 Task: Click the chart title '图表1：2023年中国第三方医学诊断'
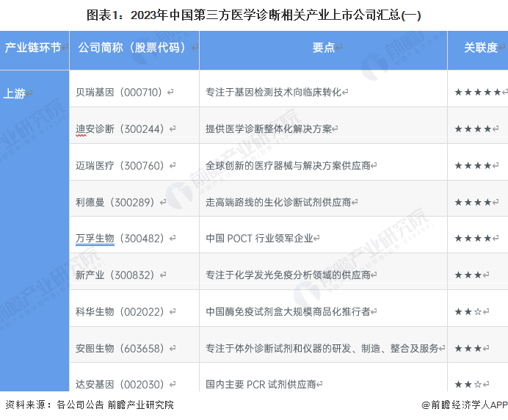(253, 14)
